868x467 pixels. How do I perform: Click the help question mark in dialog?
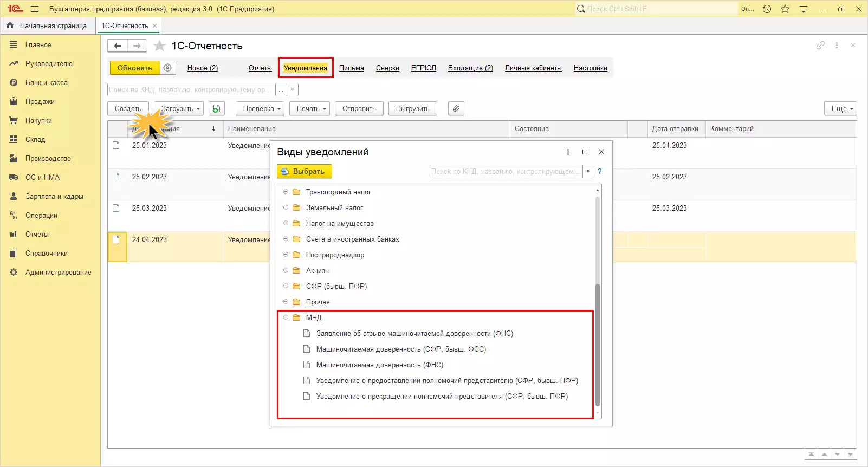[x=600, y=171]
